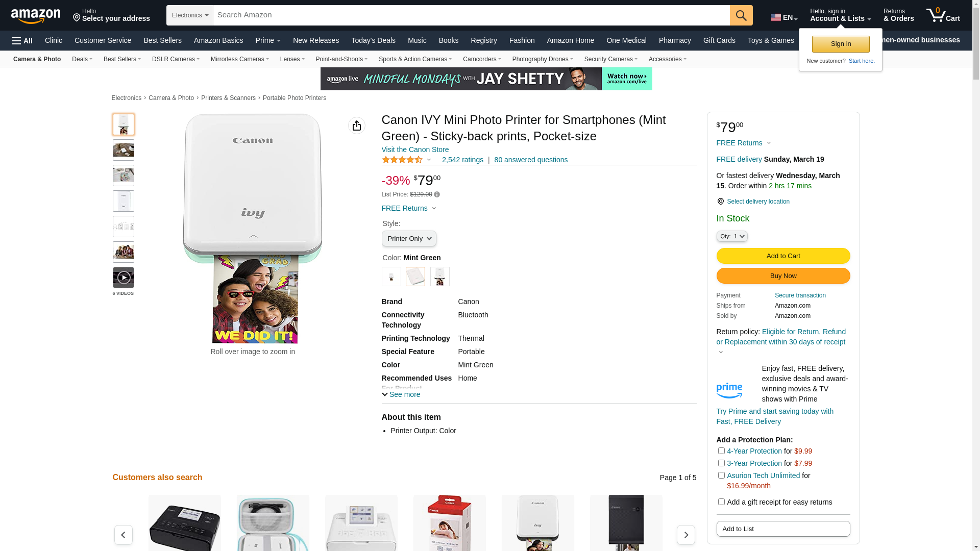This screenshot has width=980, height=551.
Task: Open Today's Deals in navigation bar
Action: click(x=373, y=40)
